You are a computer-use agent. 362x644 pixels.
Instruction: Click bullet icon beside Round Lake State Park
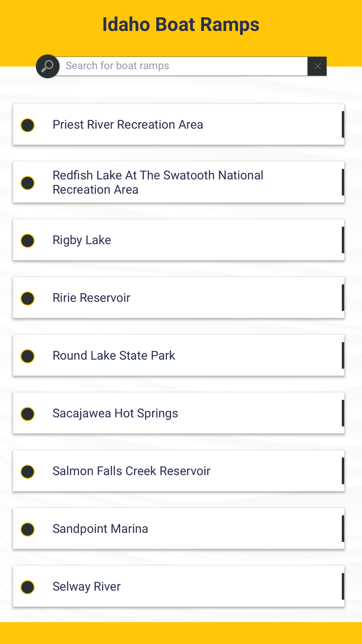tap(28, 356)
